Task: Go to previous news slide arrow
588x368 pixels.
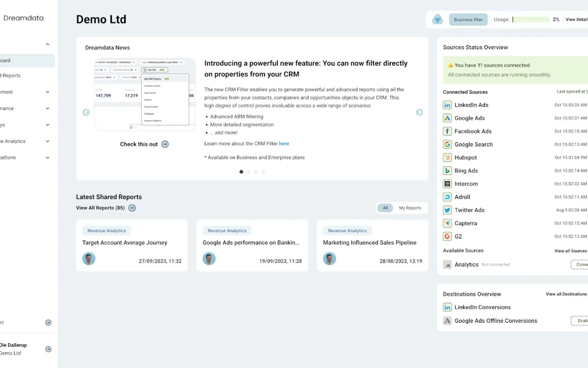Action: (x=86, y=112)
